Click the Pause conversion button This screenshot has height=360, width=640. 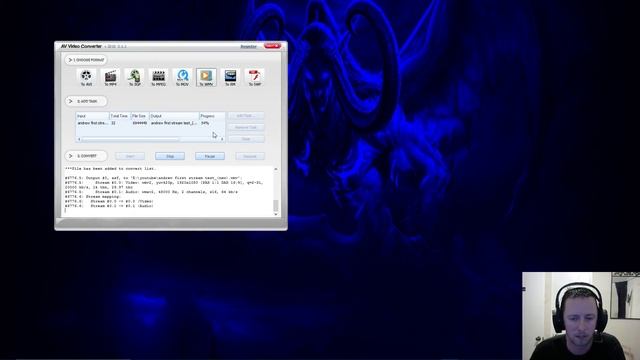tap(210, 156)
